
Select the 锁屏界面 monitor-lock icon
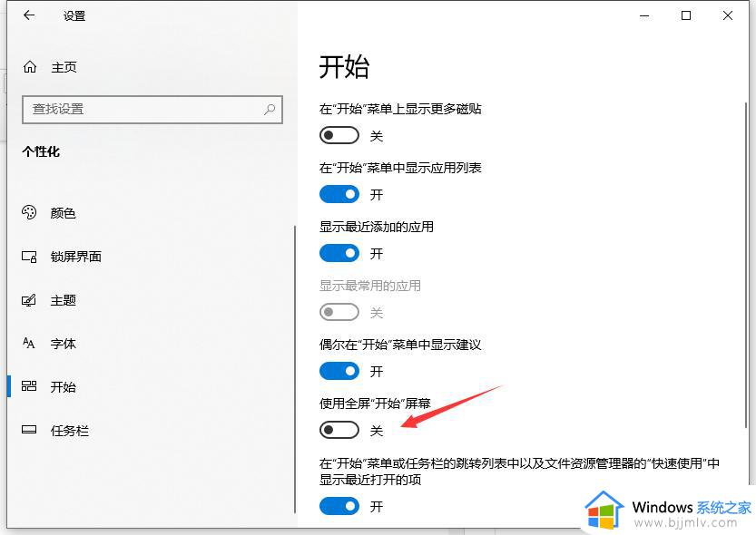coord(29,257)
